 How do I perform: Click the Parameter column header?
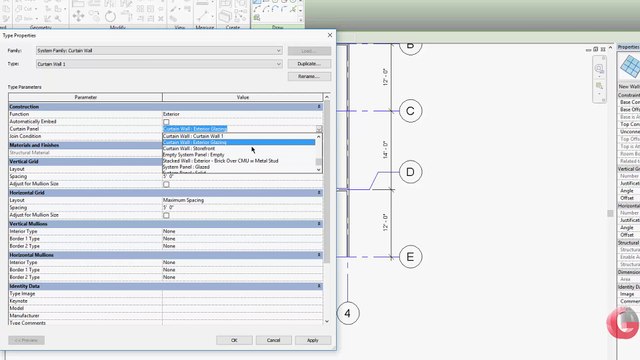pyautogui.click(x=85, y=97)
